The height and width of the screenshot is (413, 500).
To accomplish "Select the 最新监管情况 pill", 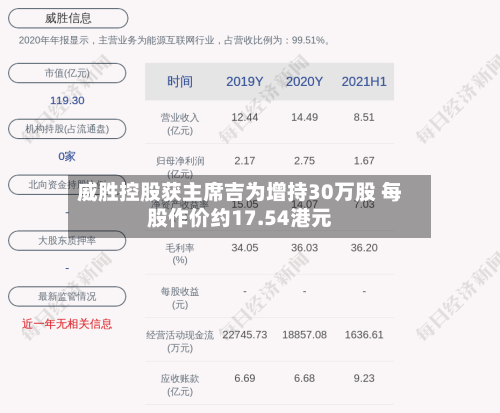I will [x=67, y=296].
